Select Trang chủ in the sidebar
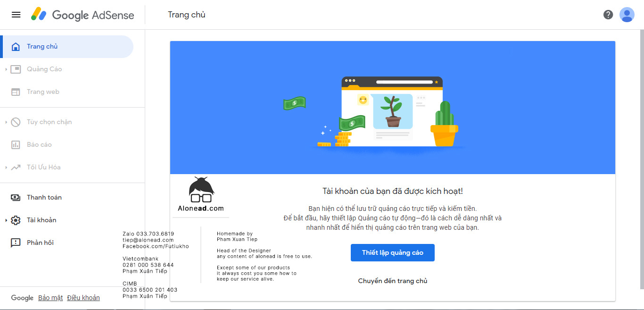 point(67,47)
